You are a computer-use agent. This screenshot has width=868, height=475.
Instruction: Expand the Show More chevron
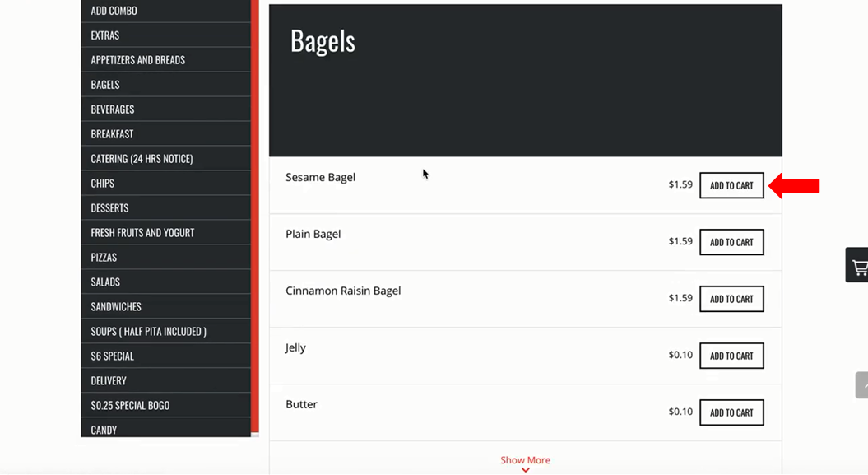(526, 470)
